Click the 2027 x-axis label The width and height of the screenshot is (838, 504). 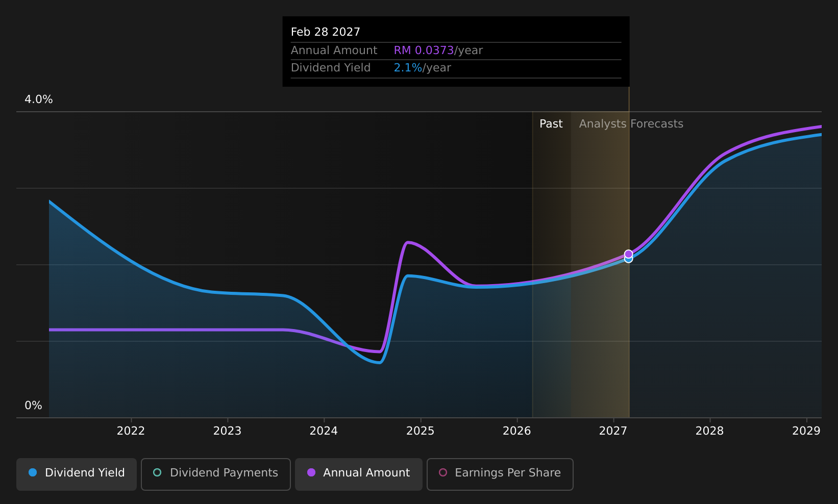(613, 431)
